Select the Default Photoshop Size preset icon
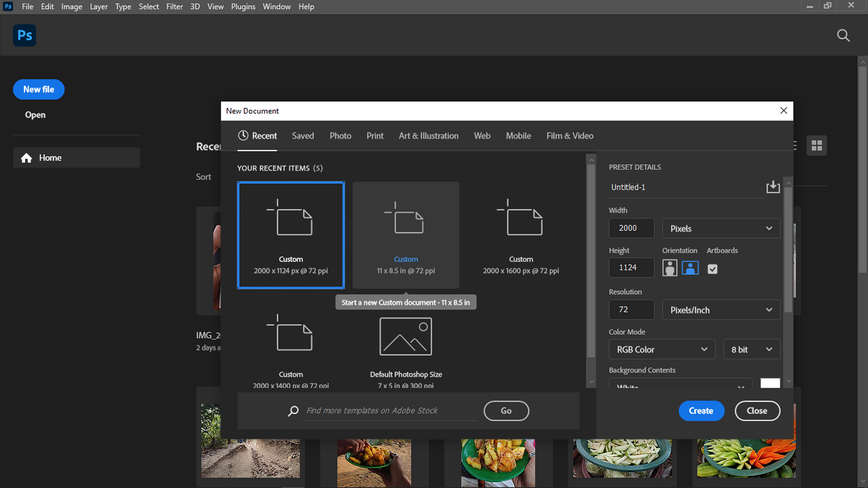The image size is (868, 488). (x=406, y=337)
